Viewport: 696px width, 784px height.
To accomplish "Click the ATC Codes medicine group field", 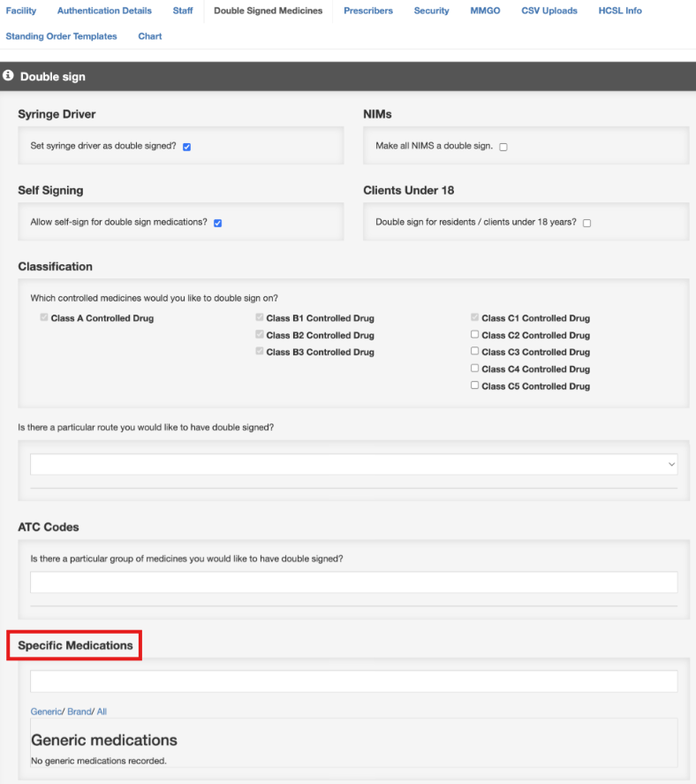I will (x=353, y=582).
